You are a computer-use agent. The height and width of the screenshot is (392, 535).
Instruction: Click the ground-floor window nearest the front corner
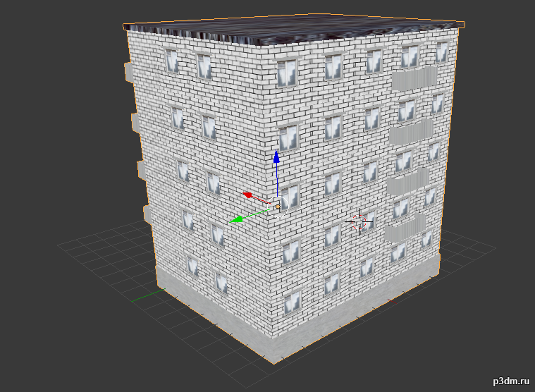292,303
